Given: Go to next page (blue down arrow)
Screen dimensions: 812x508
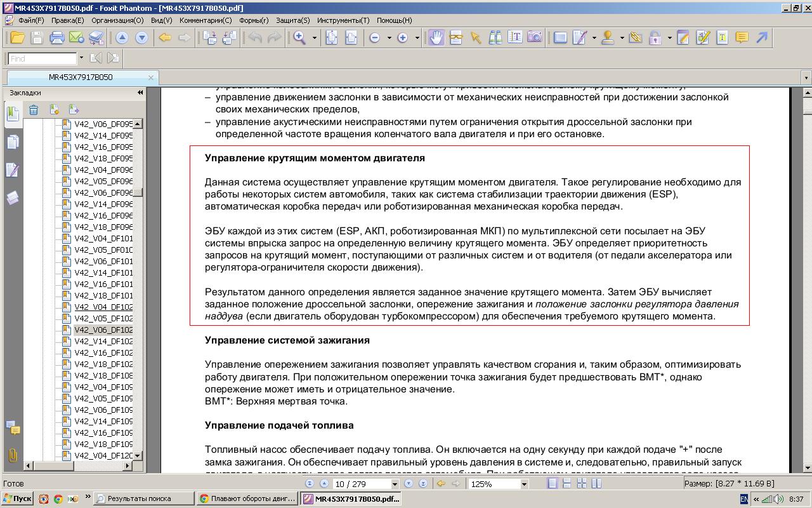Looking at the screenshot, I should tap(142, 38).
